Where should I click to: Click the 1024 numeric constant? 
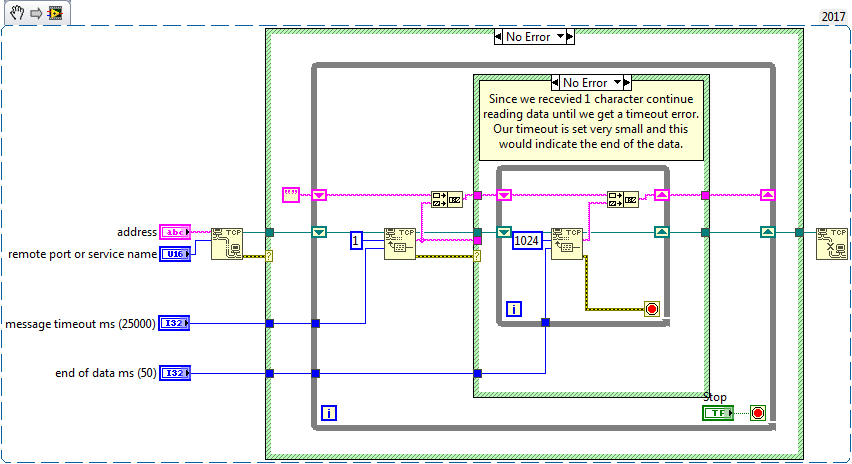click(x=527, y=240)
